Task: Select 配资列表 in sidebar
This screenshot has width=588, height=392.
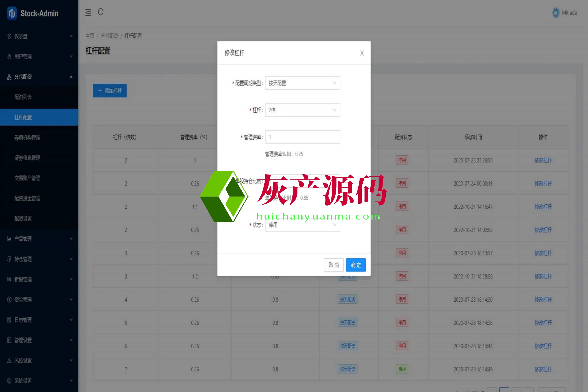Action: (23, 97)
